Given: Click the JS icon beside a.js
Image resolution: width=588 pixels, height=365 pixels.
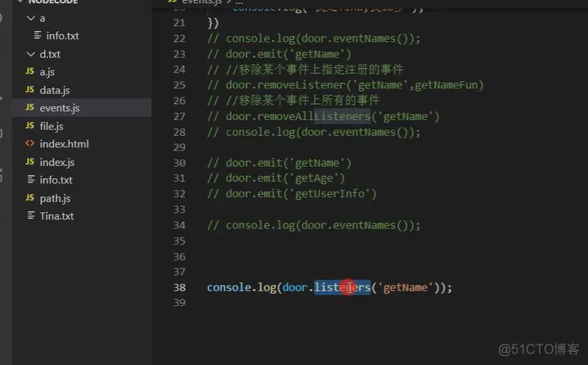Looking at the screenshot, I should coord(30,71).
